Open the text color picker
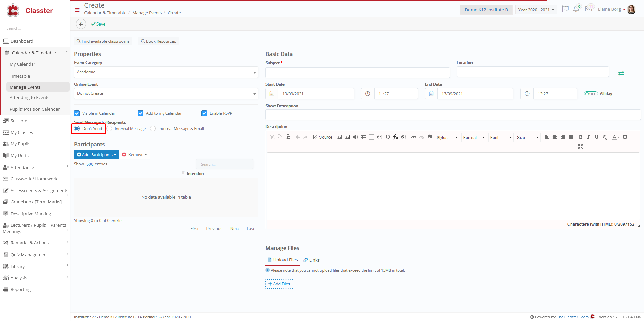 [616, 137]
